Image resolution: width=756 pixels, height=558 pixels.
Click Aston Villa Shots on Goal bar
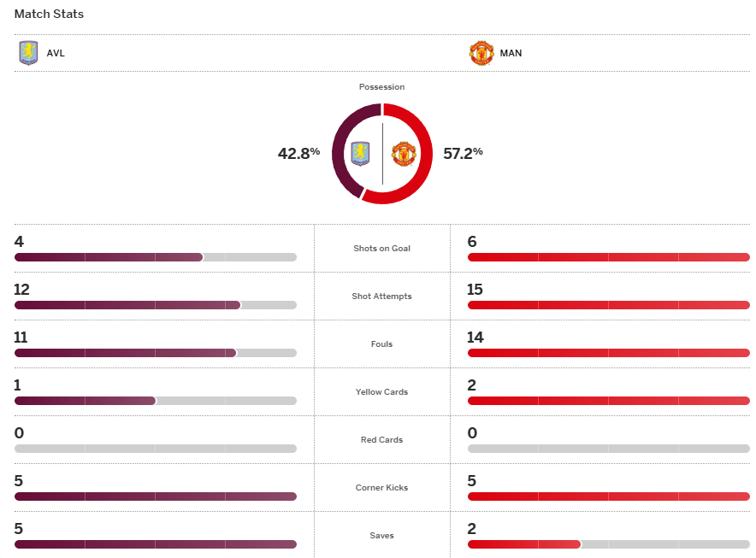coord(155,257)
